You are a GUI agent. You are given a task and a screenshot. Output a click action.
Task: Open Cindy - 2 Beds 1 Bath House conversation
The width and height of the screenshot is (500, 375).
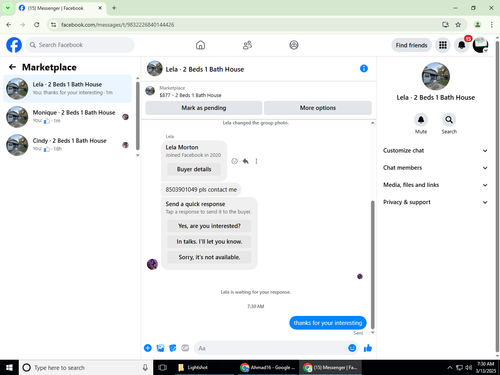(67, 145)
